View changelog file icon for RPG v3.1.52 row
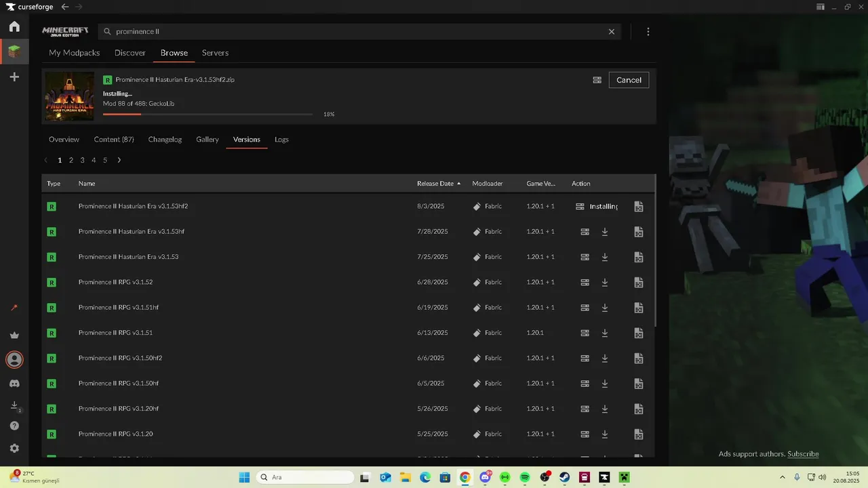Image resolution: width=868 pixels, height=488 pixels. tap(638, 282)
